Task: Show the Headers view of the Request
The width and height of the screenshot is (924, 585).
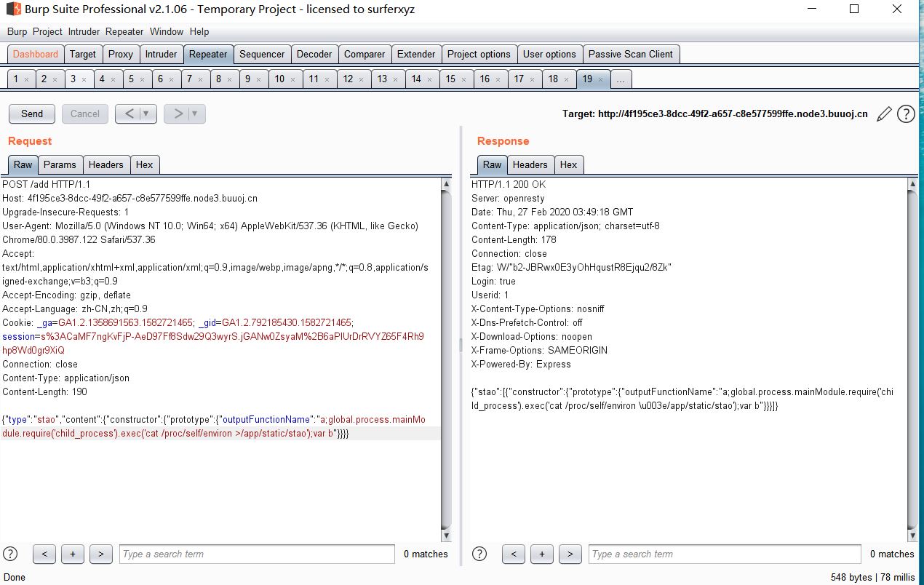Action: (x=106, y=164)
